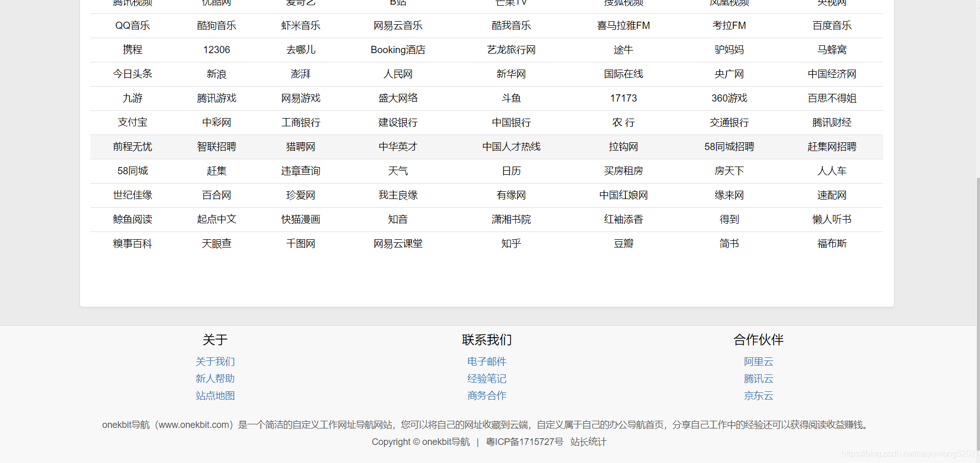980x463 pixels.
Task: Go to 人民网 link
Action: [398, 74]
